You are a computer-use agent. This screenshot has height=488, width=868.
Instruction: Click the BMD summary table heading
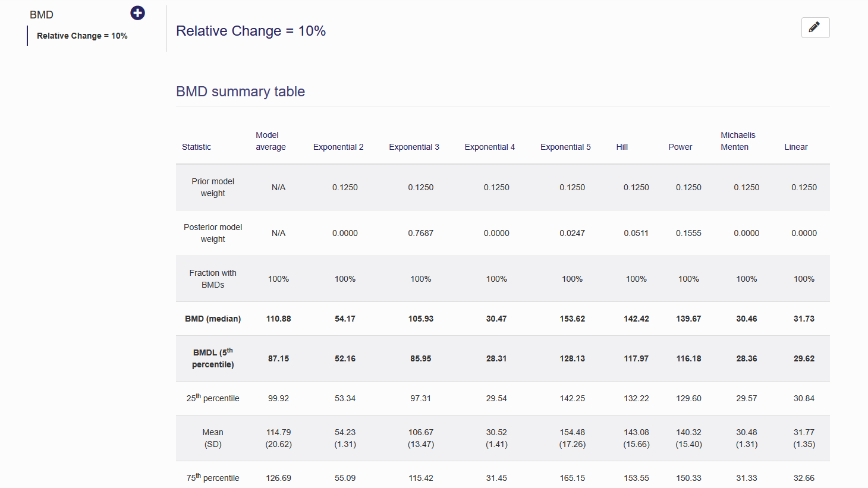tap(240, 92)
